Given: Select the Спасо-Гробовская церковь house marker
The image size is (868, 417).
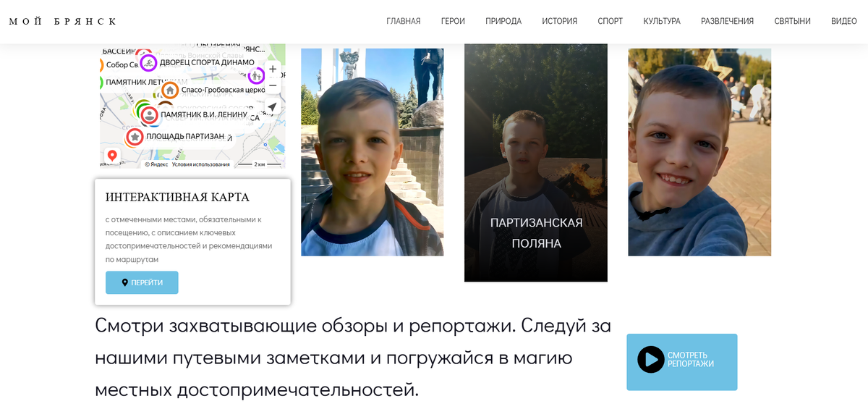Looking at the screenshot, I should click(170, 90).
